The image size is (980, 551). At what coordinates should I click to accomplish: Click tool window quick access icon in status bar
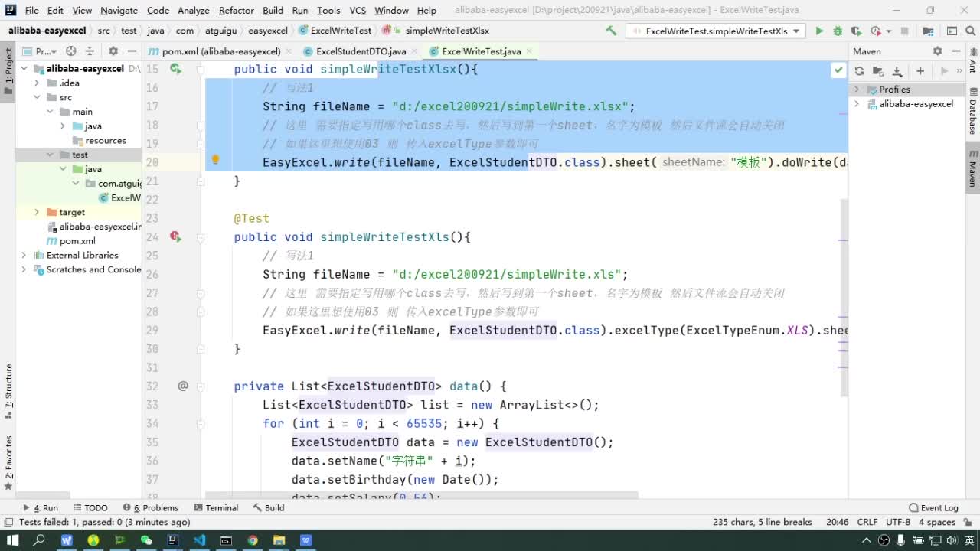pos(8,522)
